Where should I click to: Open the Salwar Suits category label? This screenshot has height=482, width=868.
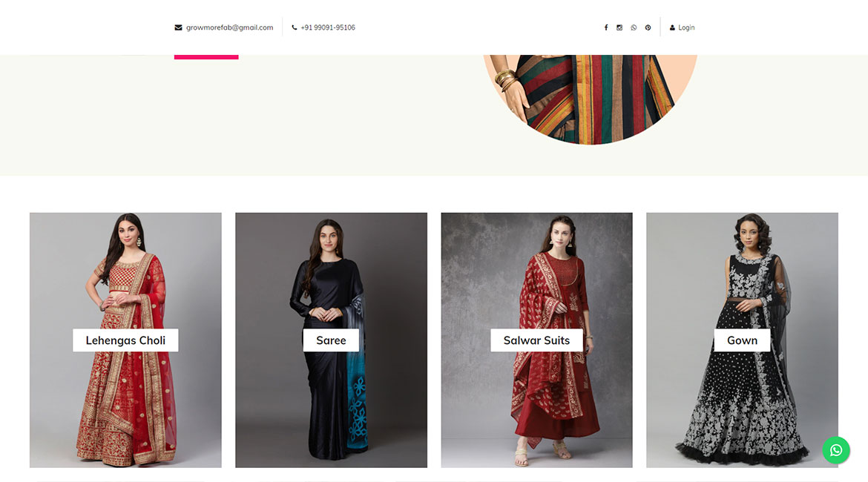click(x=536, y=340)
